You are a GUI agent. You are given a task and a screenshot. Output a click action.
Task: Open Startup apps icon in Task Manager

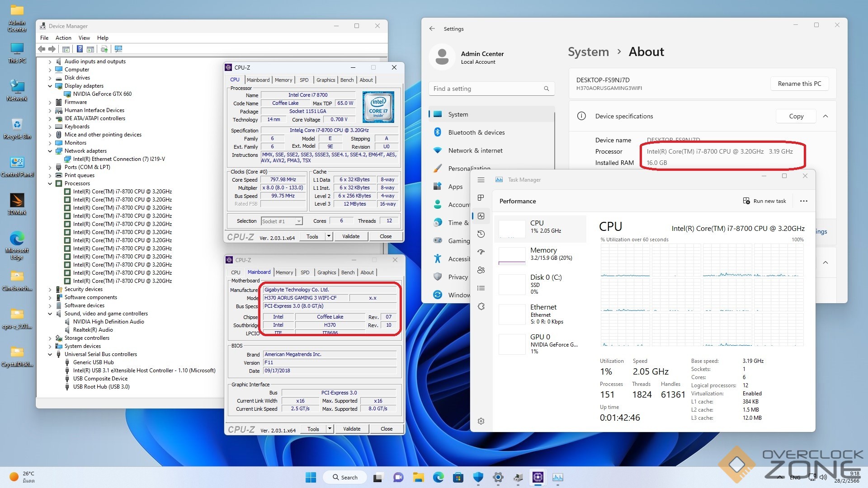point(481,252)
